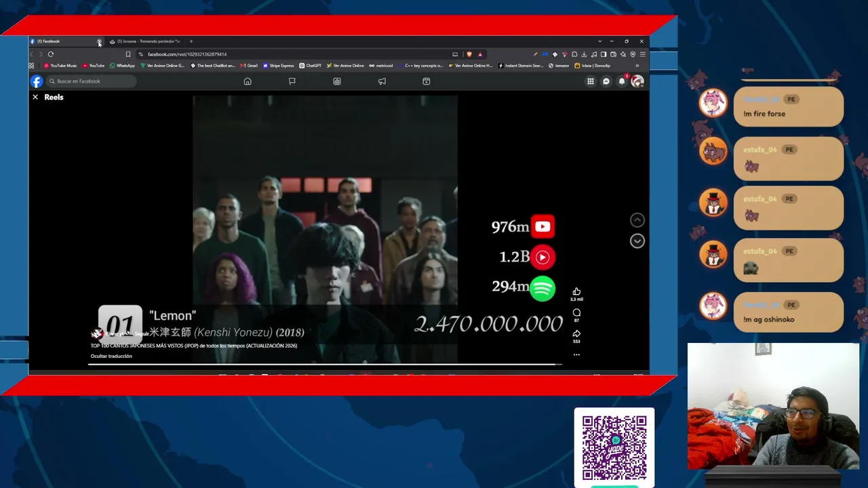868x488 pixels.
Task: Click the YouTube logo beside 976m
Action: point(542,226)
